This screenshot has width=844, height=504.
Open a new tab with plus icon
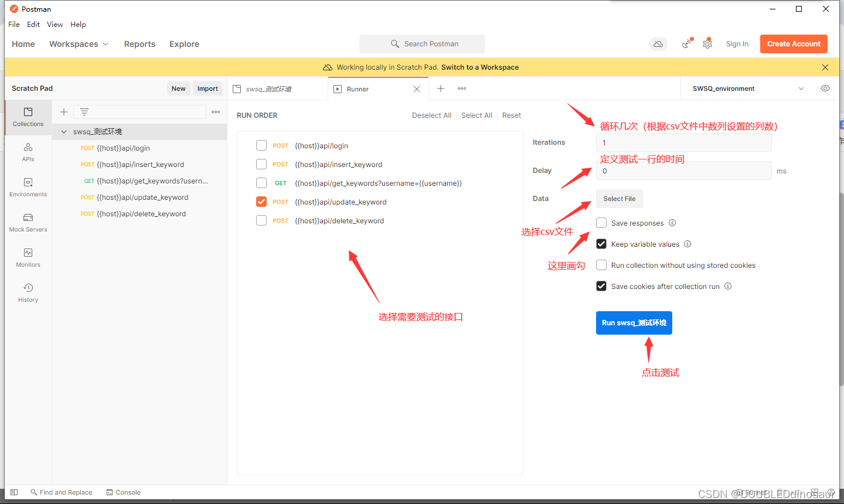[x=441, y=88]
